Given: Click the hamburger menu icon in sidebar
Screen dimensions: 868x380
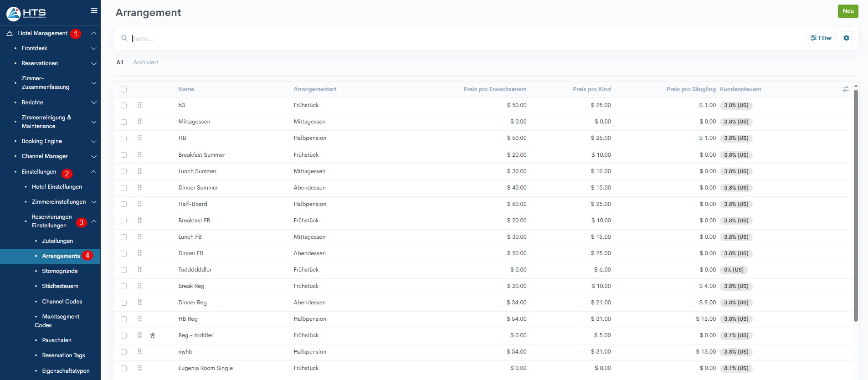Looking at the screenshot, I should [x=94, y=10].
